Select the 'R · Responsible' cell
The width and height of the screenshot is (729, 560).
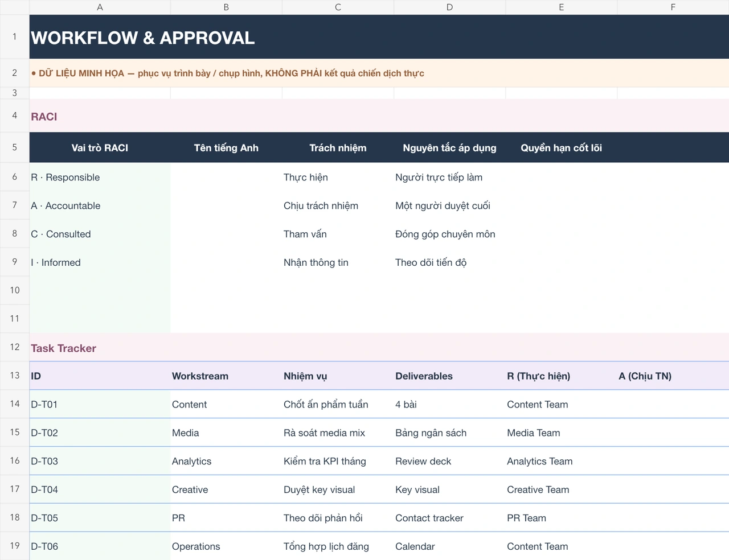(x=100, y=177)
